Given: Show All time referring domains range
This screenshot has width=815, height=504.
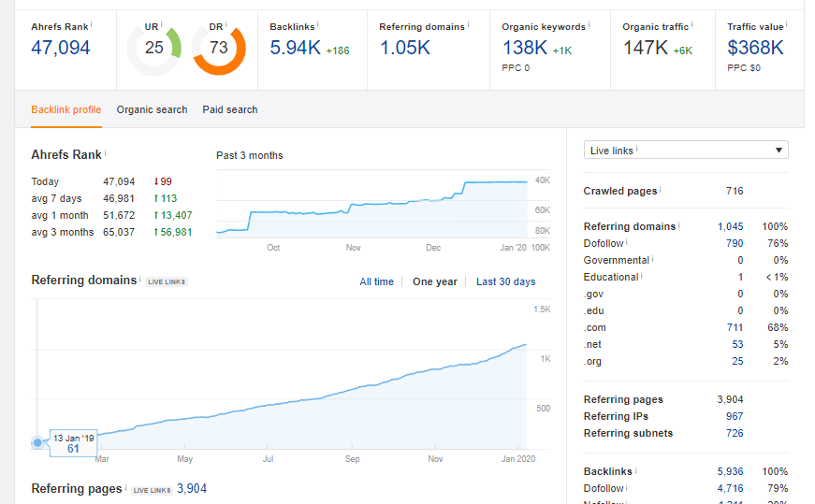Looking at the screenshot, I should (x=376, y=281).
